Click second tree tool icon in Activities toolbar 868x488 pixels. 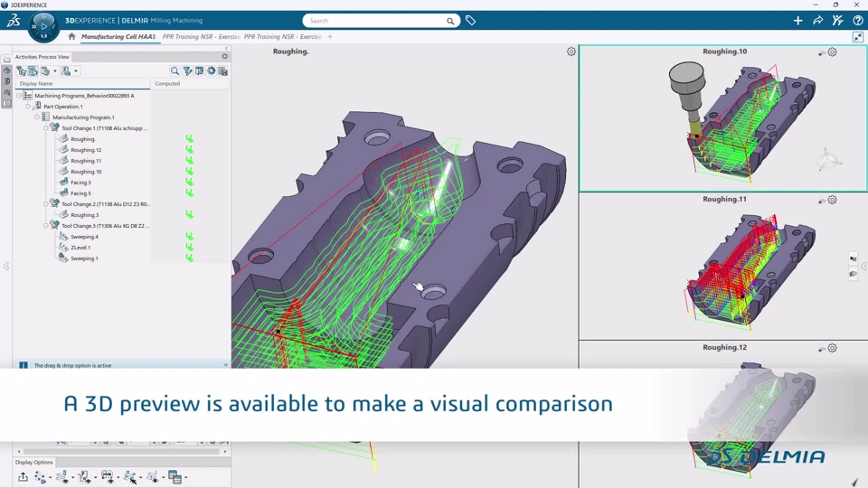[33, 70]
